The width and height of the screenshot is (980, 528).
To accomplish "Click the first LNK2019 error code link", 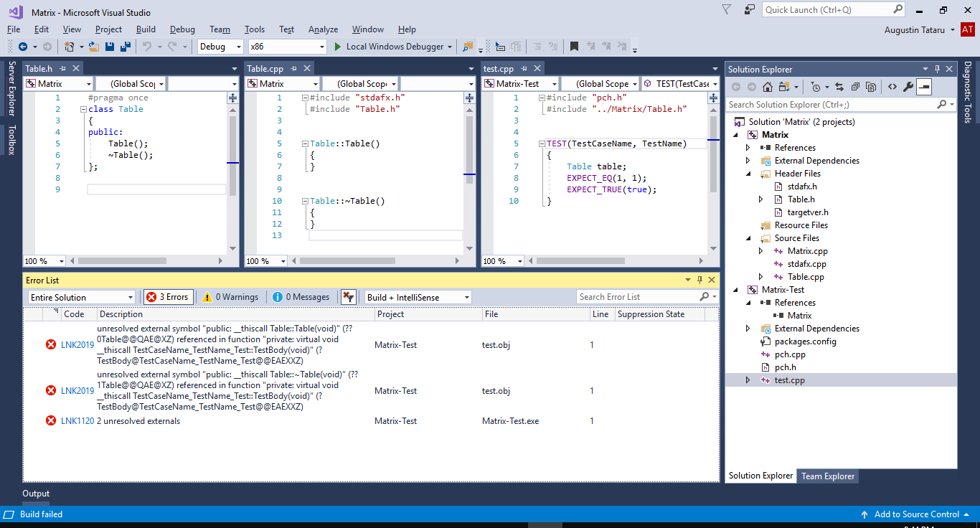I will [x=77, y=345].
